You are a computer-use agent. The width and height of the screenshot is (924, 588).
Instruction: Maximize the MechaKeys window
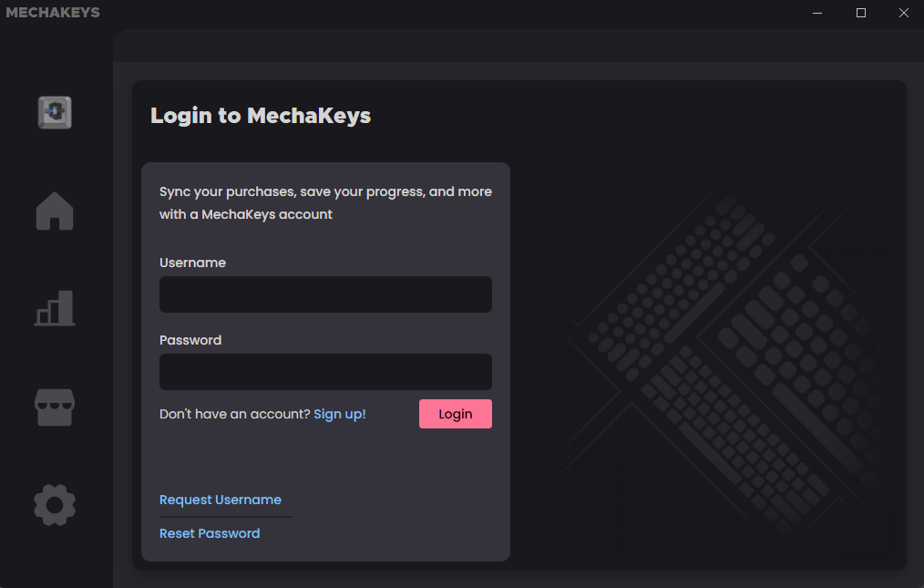860,13
